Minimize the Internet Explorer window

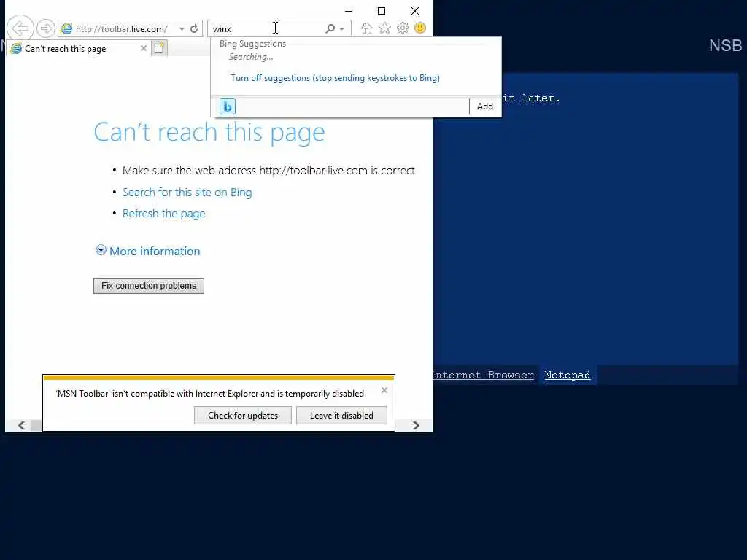coord(349,10)
